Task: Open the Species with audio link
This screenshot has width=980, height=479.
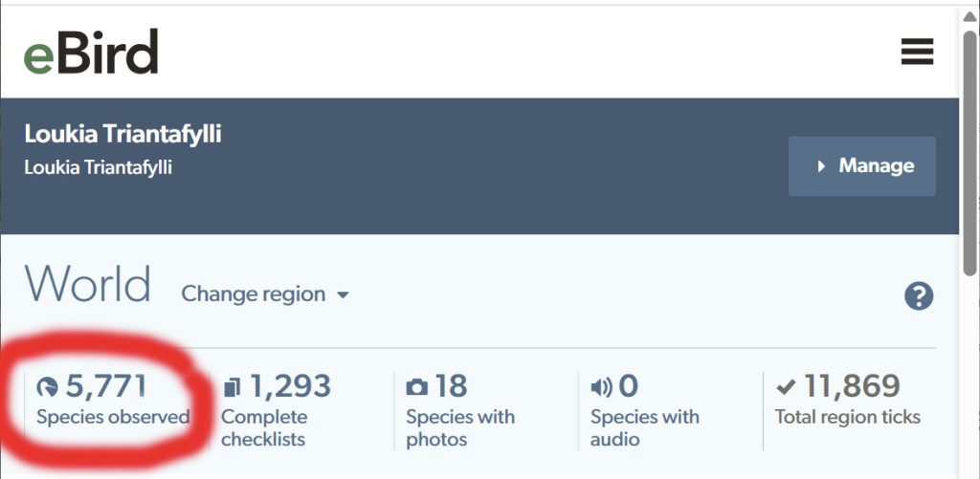Action: coord(644,427)
